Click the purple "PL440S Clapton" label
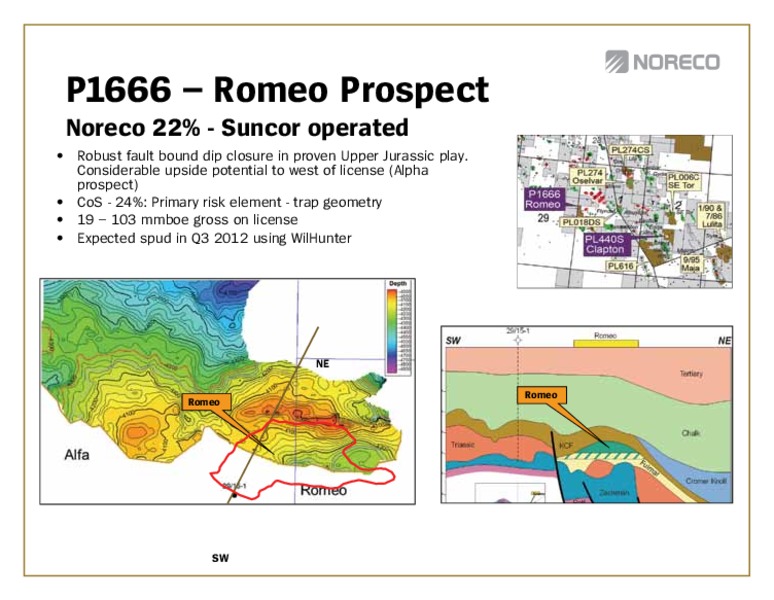This screenshot has width=774, height=600. pyautogui.click(x=605, y=244)
